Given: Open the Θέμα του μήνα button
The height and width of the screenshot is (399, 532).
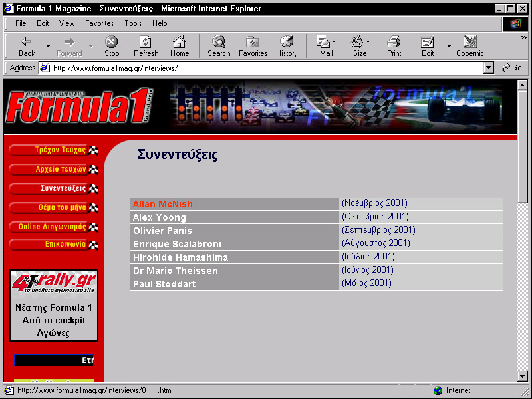Looking at the screenshot, I should [54, 207].
